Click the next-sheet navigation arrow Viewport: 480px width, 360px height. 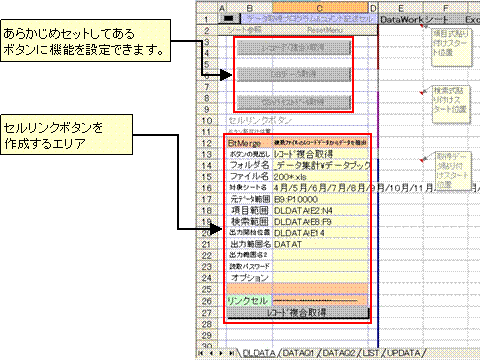(x=221, y=353)
